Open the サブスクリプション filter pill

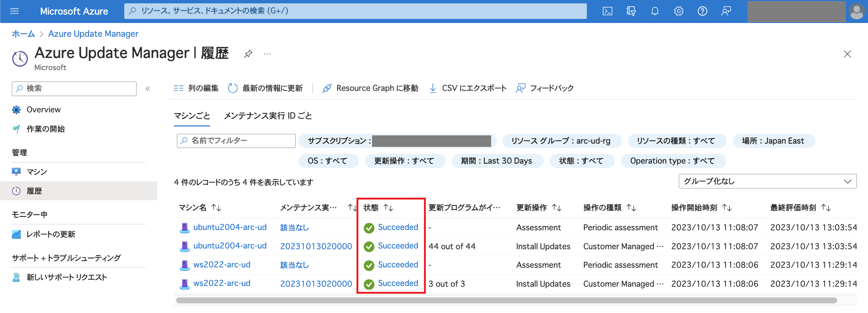[x=398, y=141]
